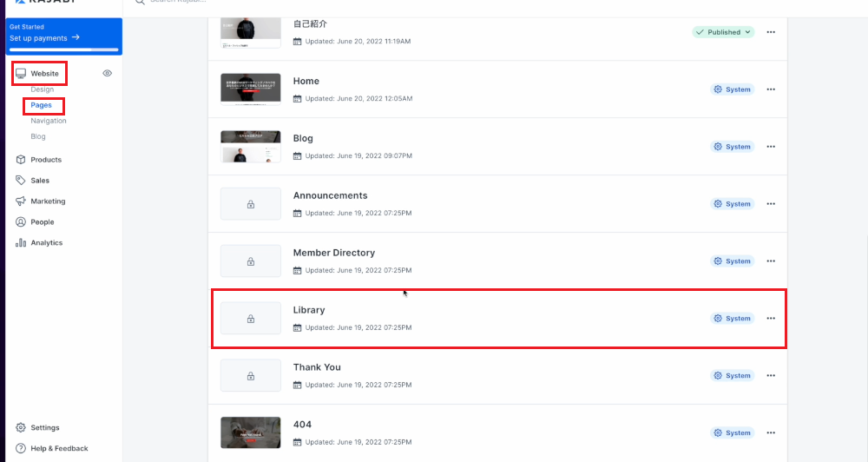Click the System badge on Announcements row
The width and height of the screenshot is (868, 462).
(732, 204)
